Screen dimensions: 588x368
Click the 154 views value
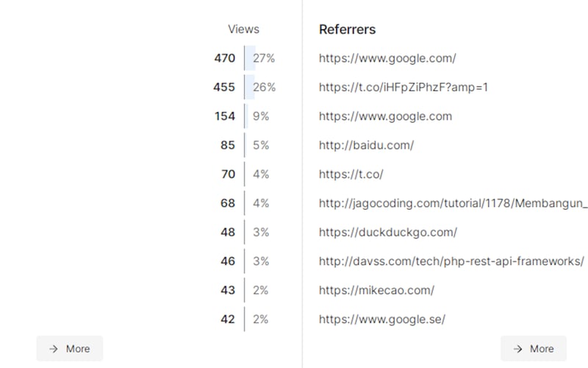(x=225, y=116)
